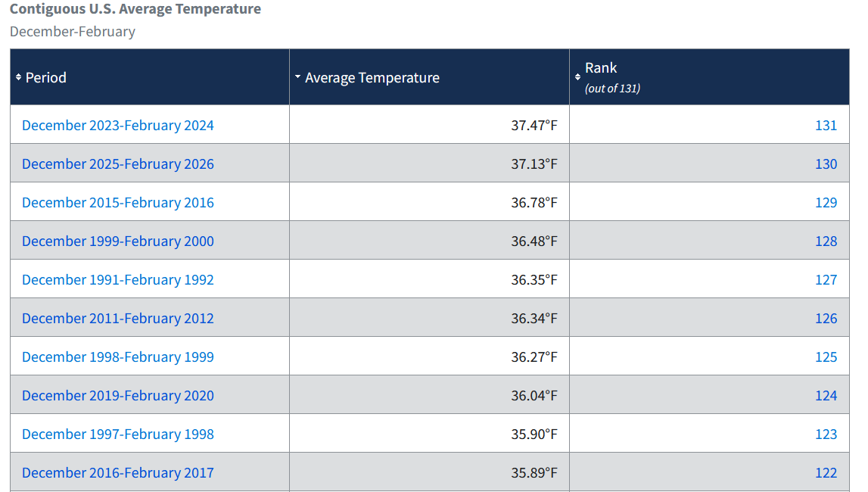View the December 1997-February 1998 period
Viewport: 868px width, 492px height.
click(x=118, y=434)
